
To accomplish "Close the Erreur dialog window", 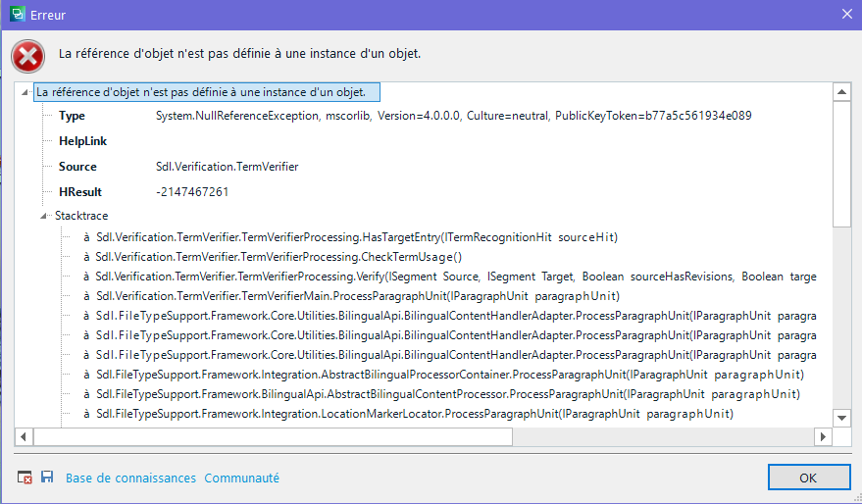I will [x=847, y=15].
